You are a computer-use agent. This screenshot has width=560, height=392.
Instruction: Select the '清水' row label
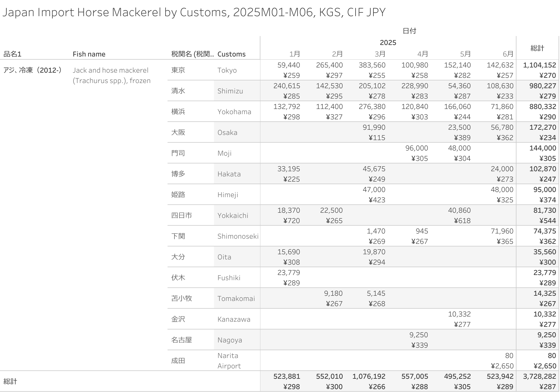click(178, 91)
